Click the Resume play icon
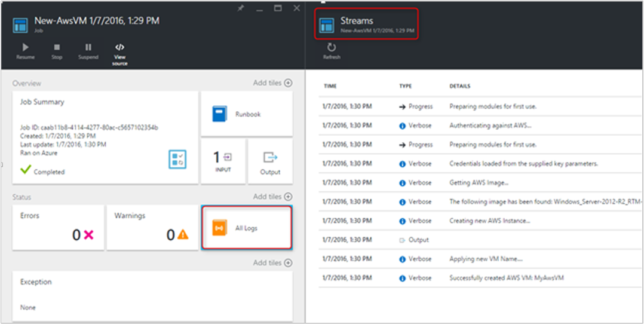 tap(26, 47)
